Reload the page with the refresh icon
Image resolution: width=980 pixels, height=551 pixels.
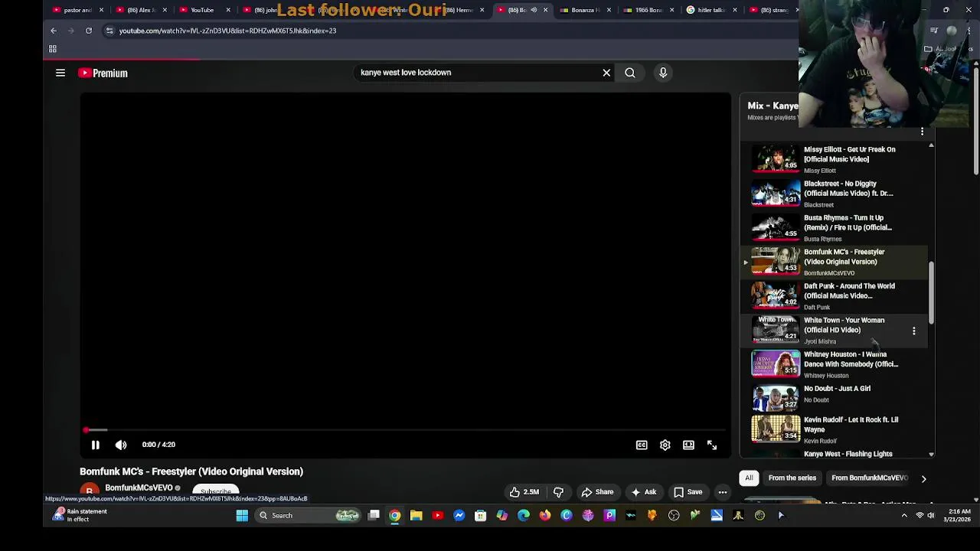click(89, 31)
